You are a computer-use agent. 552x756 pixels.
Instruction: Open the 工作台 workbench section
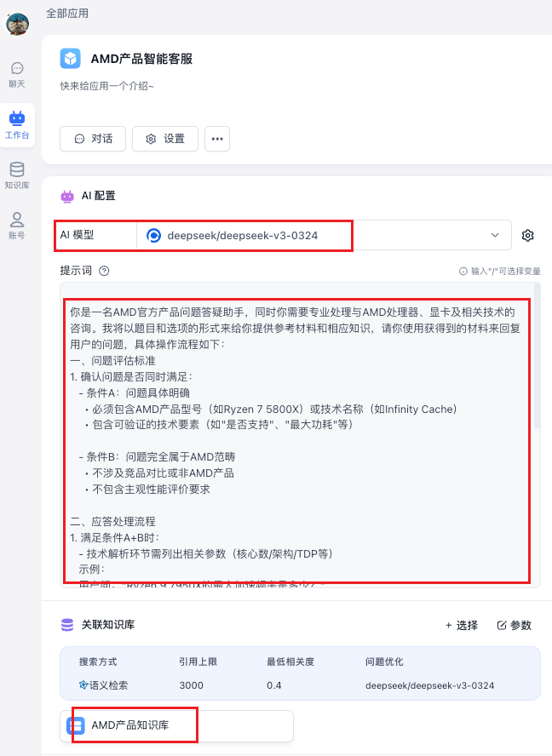point(17,125)
